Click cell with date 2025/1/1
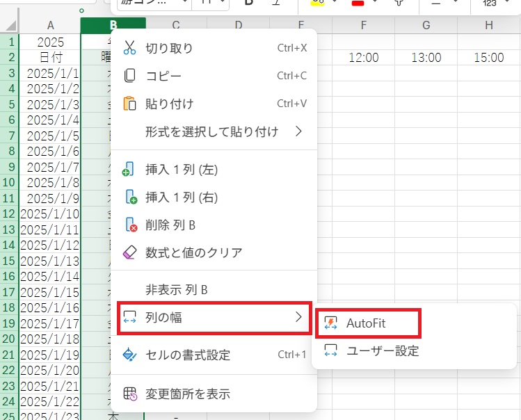 (x=50, y=73)
